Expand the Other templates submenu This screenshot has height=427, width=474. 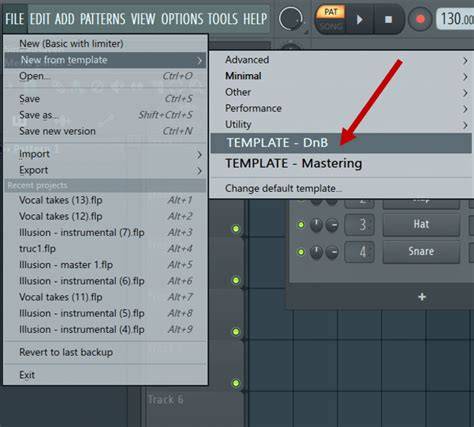342,92
